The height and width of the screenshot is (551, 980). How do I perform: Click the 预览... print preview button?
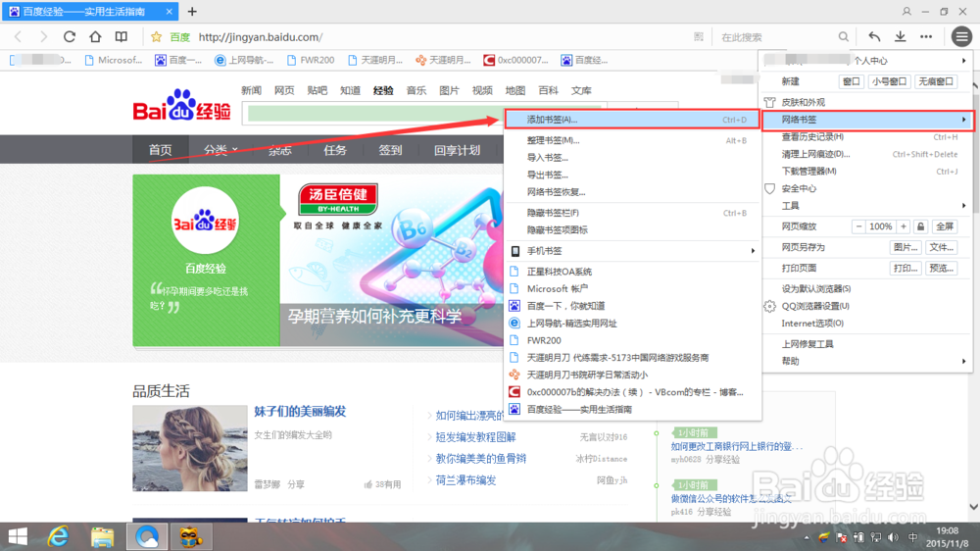[941, 269]
